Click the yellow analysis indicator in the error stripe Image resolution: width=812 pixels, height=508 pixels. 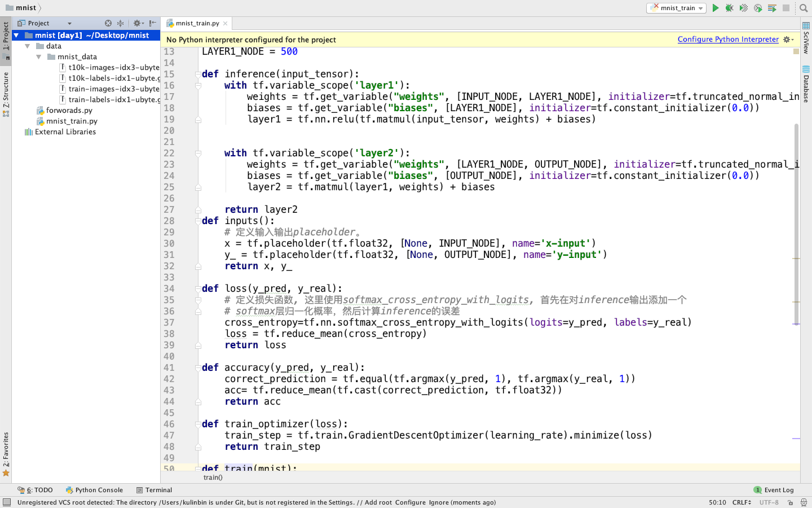point(796,51)
